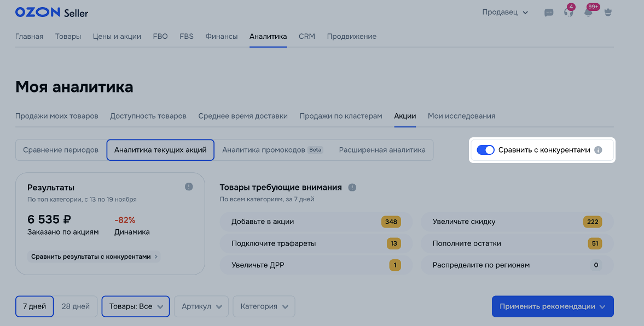Viewport: 644px width, 326px height.
Task: Open the Товары: Все filter dropdown
Action: [136, 306]
